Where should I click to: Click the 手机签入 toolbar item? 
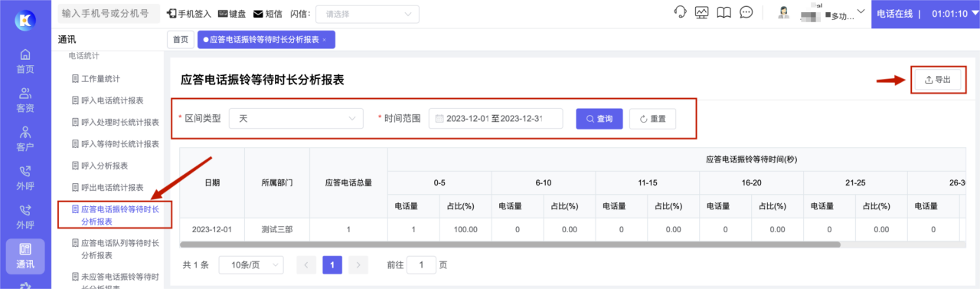click(x=190, y=14)
